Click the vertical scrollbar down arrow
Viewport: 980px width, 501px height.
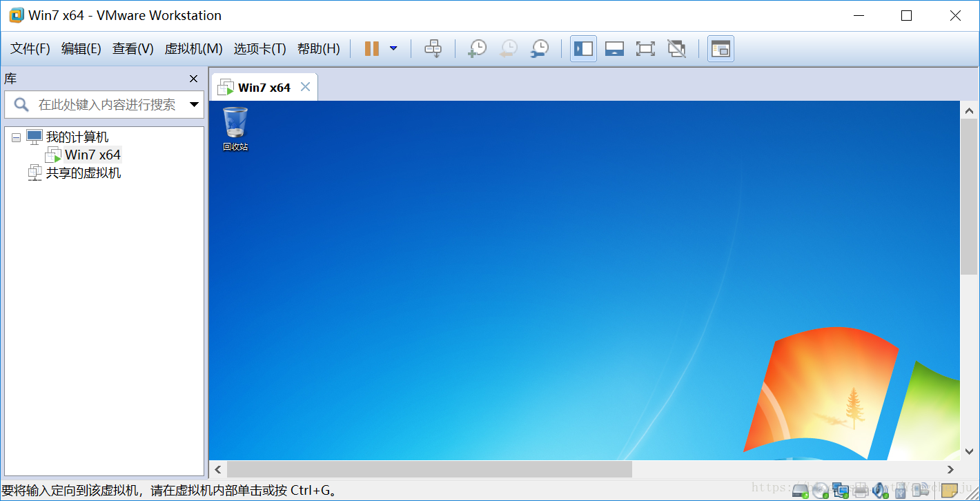coord(968,451)
